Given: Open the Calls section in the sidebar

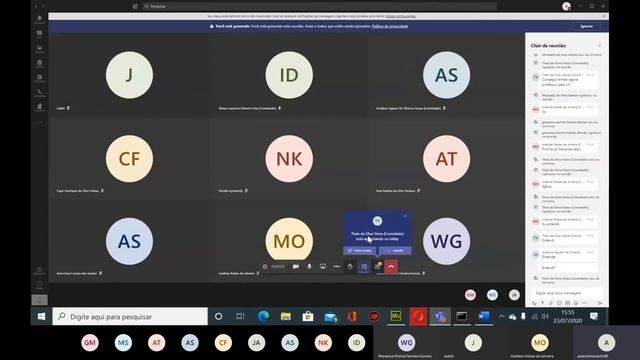Looking at the screenshot, I should [40, 93].
